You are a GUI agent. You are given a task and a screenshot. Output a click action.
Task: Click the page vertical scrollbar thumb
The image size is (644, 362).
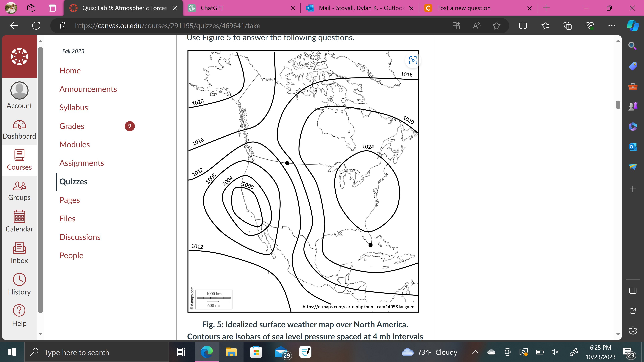click(x=618, y=105)
